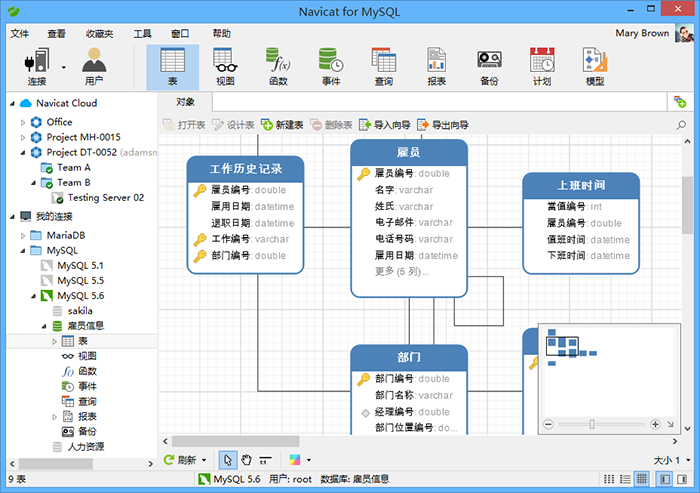Screen dimensions: 700x493
Task: Open the 连接 dropdown arrow
Action: [63, 67]
